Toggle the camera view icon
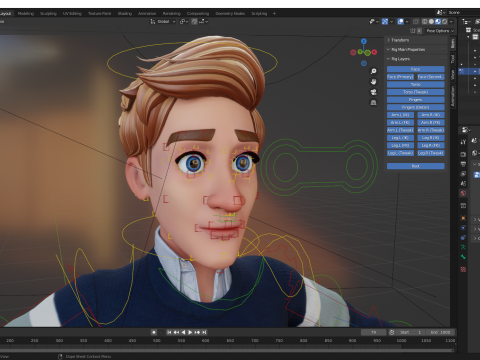The image size is (480, 360). [374, 92]
